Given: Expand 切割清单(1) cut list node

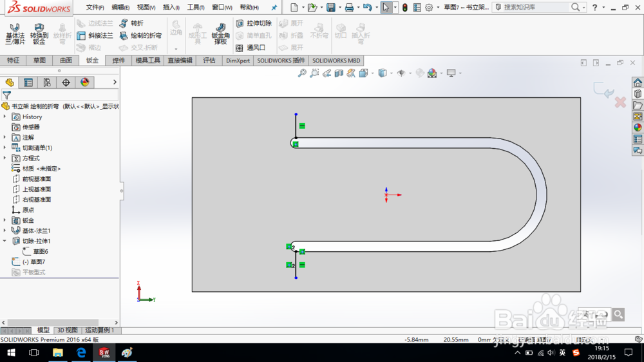Looking at the screenshot, I should (5, 148).
